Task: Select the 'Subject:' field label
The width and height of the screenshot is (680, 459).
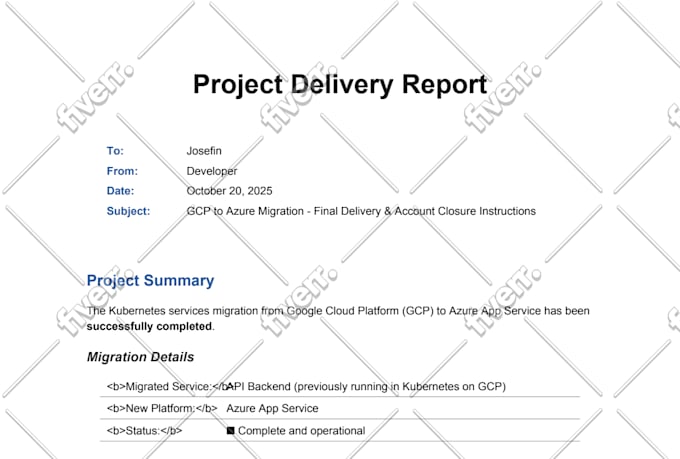Action: 128,211
